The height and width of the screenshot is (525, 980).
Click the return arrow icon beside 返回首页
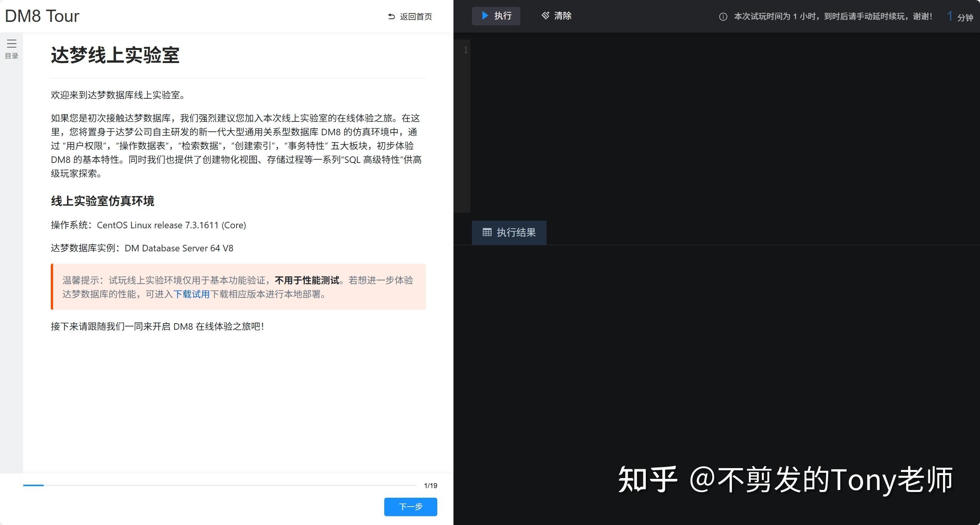pyautogui.click(x=392, y=17)
